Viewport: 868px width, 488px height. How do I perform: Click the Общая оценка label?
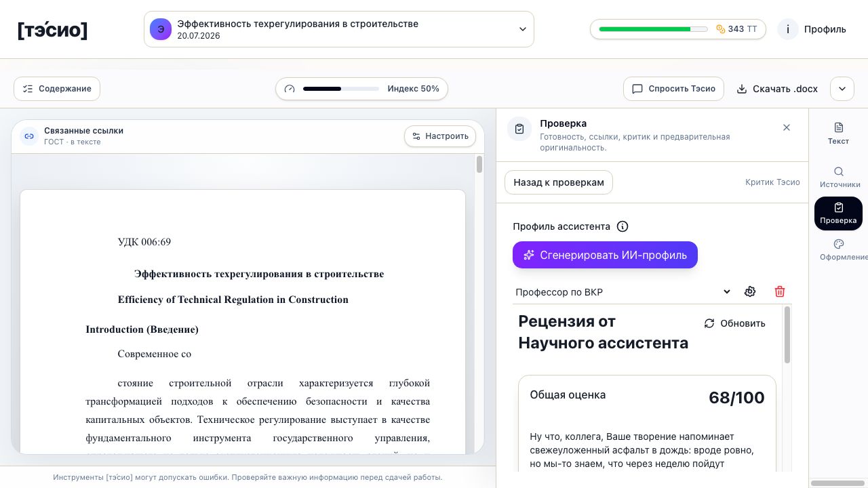click(568, 395)
